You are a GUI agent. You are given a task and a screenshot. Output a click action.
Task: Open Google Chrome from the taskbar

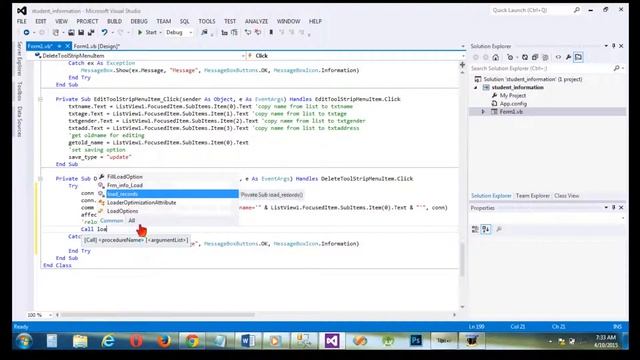[192, 340]
